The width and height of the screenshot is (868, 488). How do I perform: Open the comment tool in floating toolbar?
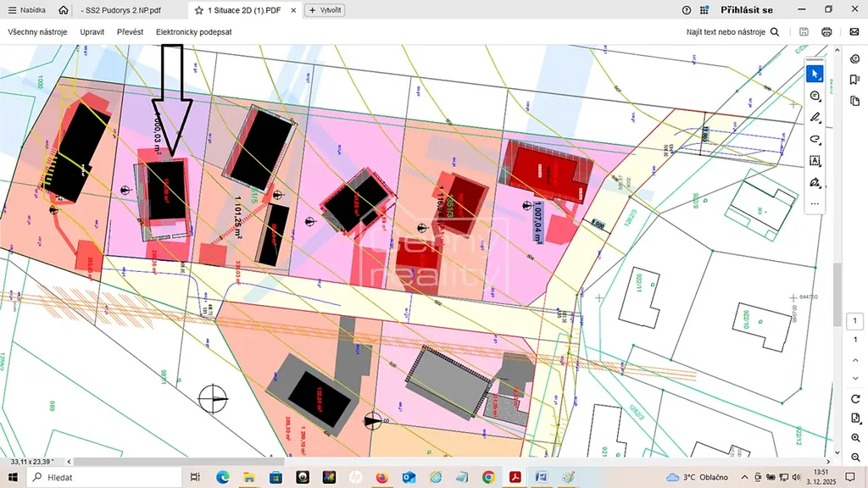815,96
